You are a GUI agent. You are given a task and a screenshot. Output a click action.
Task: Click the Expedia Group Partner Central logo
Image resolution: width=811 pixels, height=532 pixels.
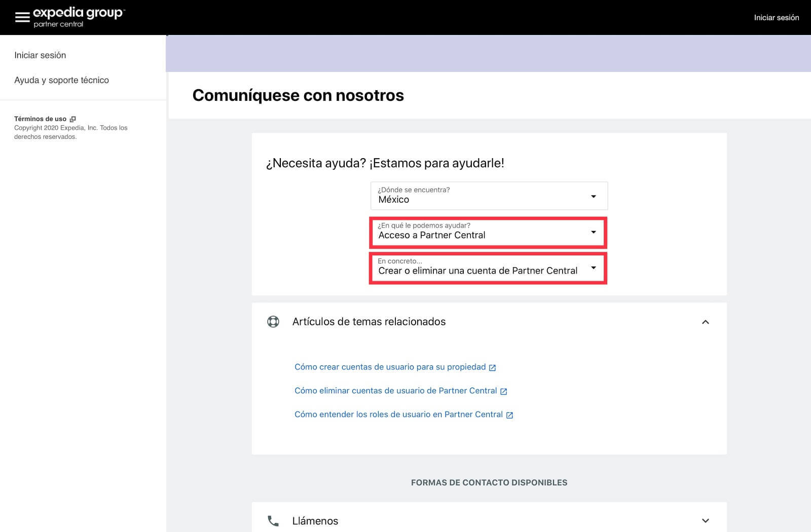point(79,17)
